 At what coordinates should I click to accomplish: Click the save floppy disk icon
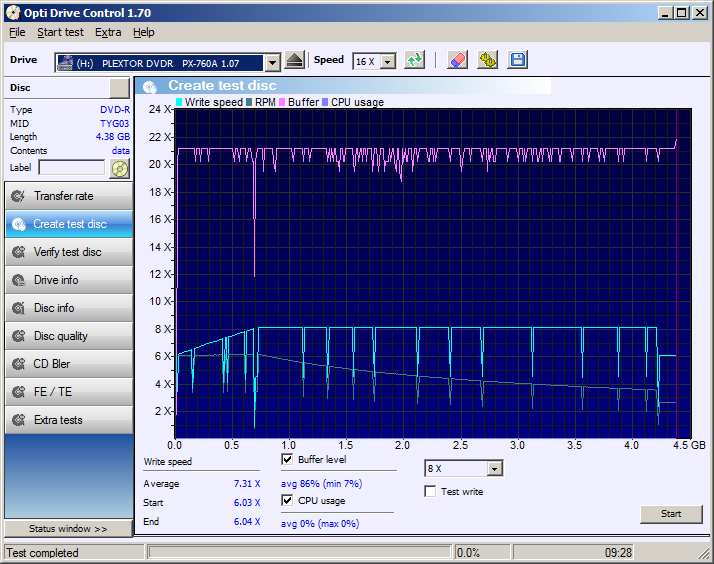pyautogui.click(x=518, y=60)
